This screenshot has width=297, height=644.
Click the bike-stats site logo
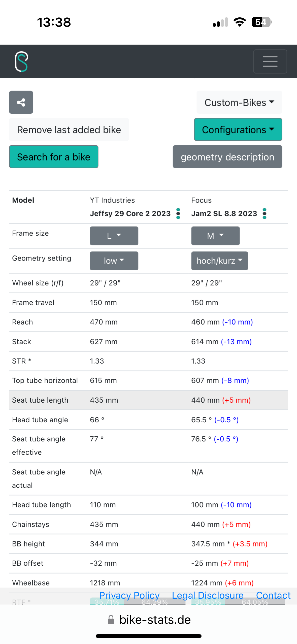(21, 61)
